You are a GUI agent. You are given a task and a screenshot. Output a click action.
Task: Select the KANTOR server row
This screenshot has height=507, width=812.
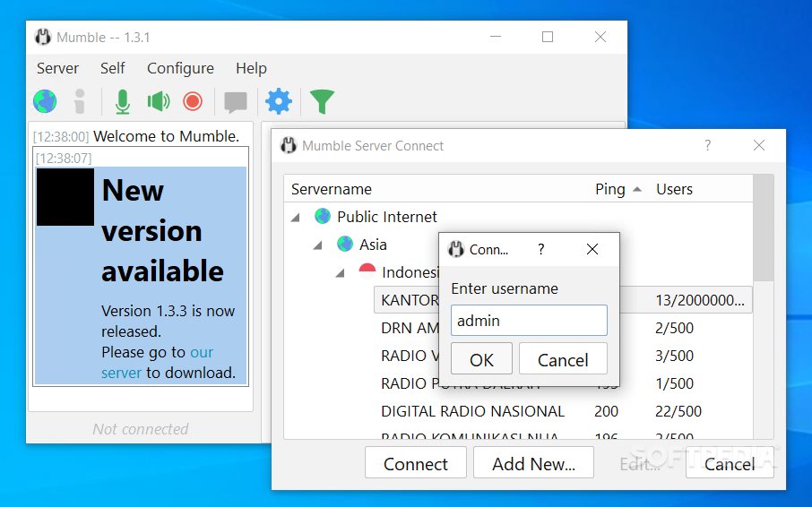point(563,300)
